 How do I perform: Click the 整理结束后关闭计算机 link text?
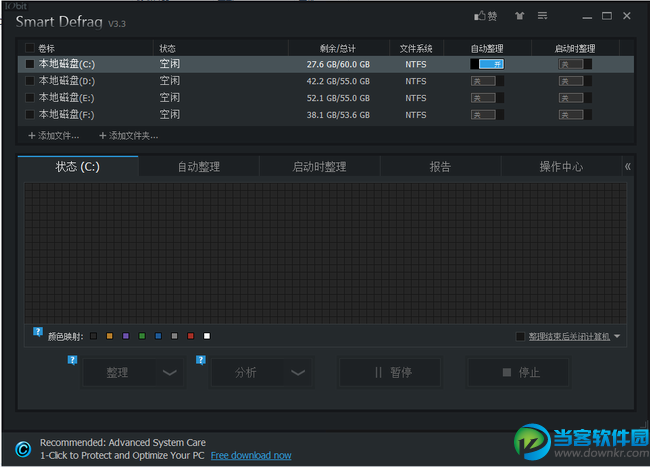(x=569, y=336)
